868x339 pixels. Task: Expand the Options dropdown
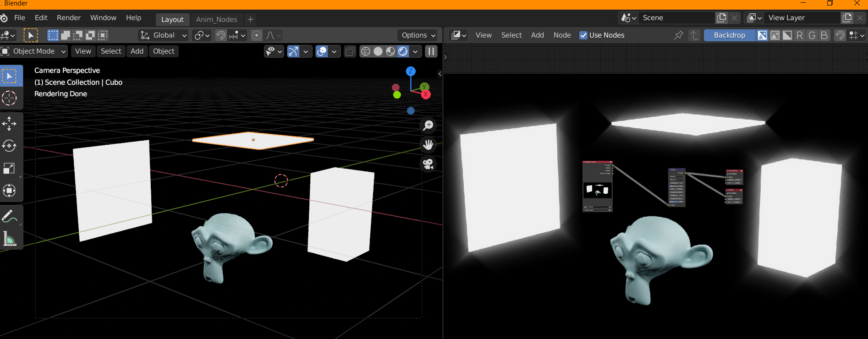[418, 35]
